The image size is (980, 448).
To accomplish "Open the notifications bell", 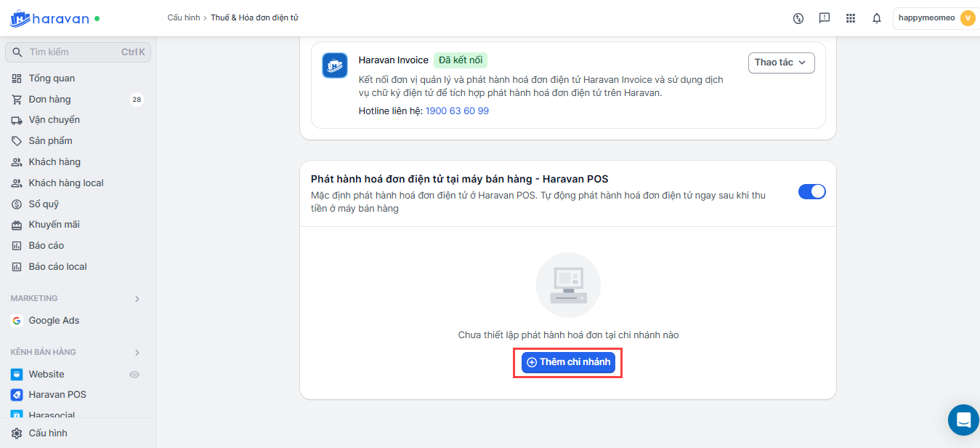I will 877,18.
